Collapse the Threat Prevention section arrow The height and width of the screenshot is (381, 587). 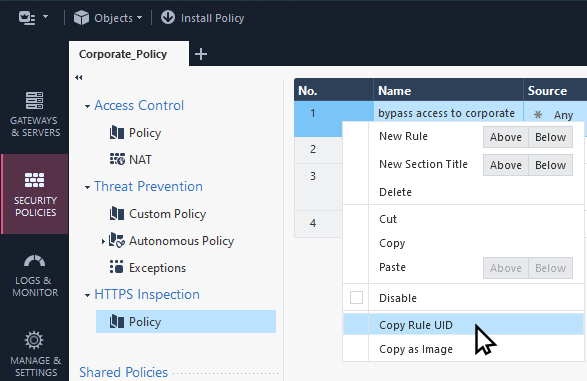point(87,187)
